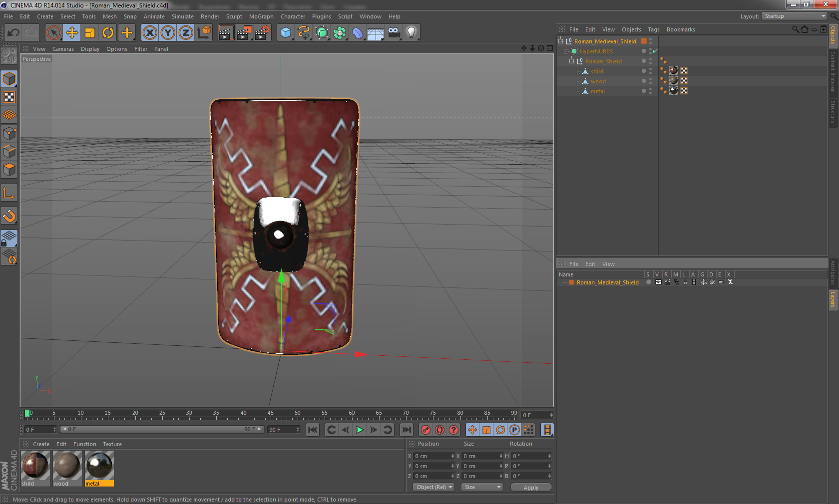
Task: Click Record Active Objects button
Action: [425, 430]
